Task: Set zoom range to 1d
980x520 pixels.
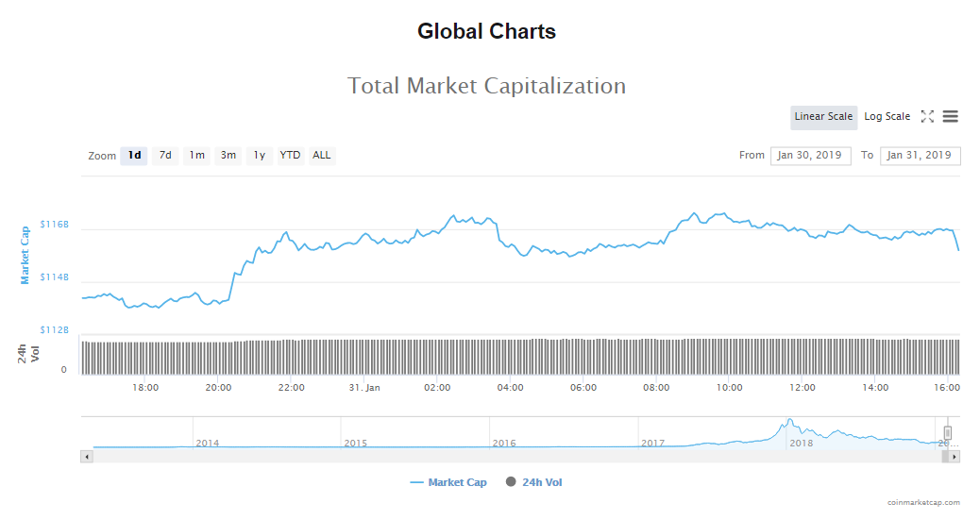Action: click(135, 156)
